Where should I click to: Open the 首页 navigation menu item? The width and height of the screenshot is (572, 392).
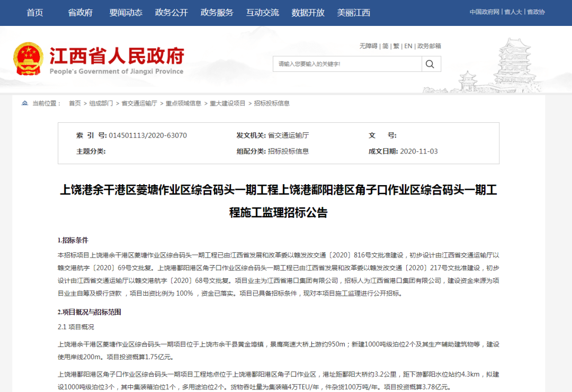(35, 12)
